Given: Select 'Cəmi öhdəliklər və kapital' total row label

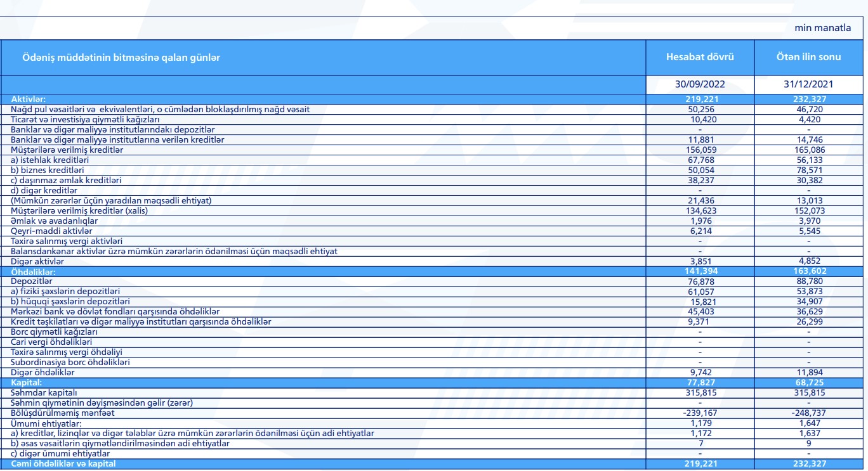Looking at the screenshot, I should click(64, 465).
